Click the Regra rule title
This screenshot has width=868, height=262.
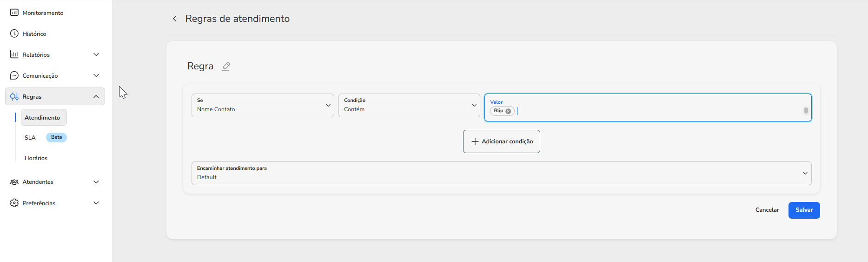(x=200, y=66)
